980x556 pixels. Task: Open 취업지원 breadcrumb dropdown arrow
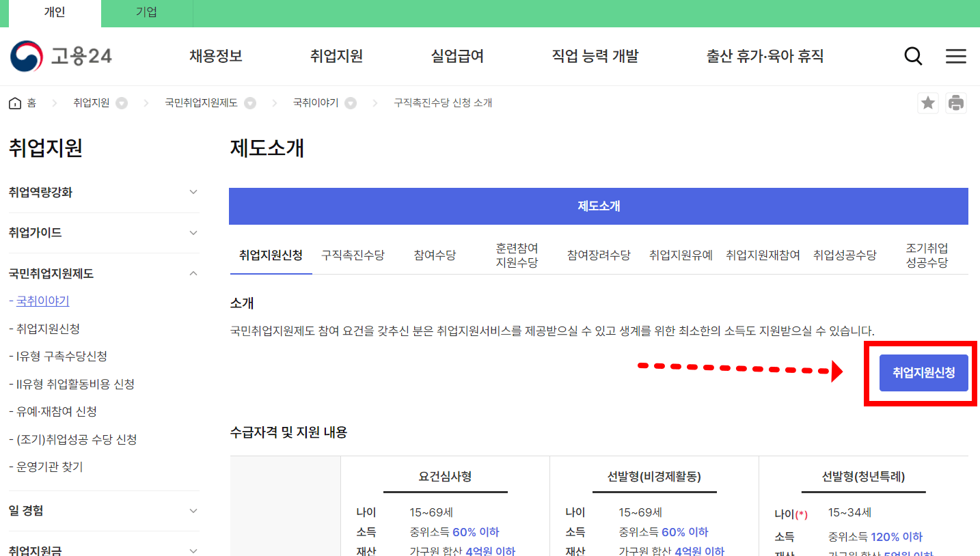[122, 103]
